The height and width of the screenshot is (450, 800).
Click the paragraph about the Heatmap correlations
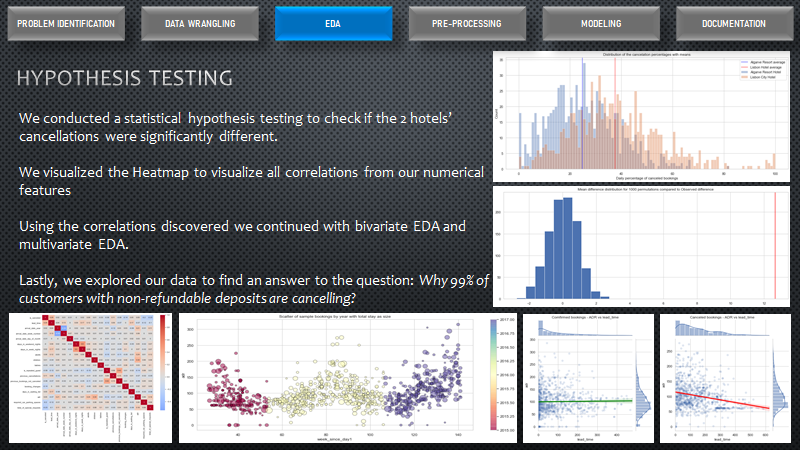coord(251,181)
